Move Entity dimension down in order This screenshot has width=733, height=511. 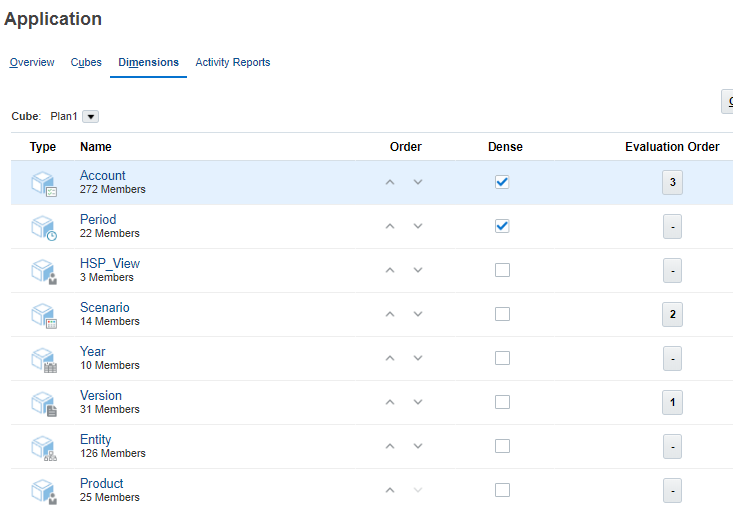[418, 446]
